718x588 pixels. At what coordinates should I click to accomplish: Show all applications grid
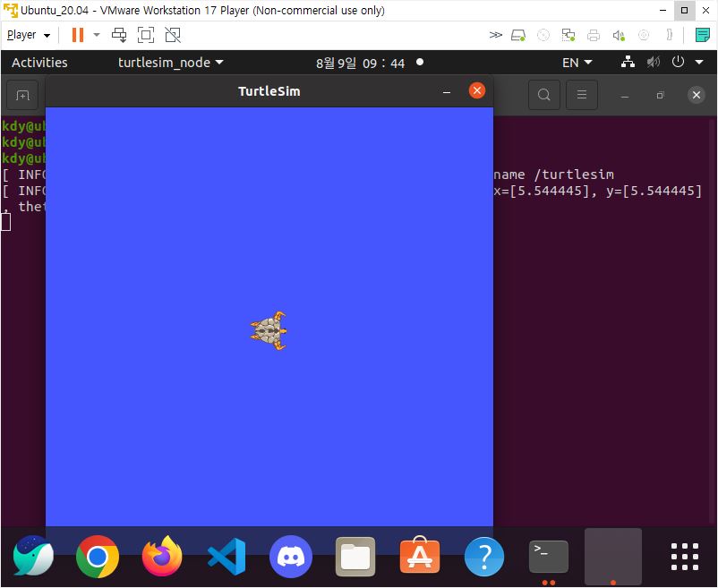click(x=685, y=557)
